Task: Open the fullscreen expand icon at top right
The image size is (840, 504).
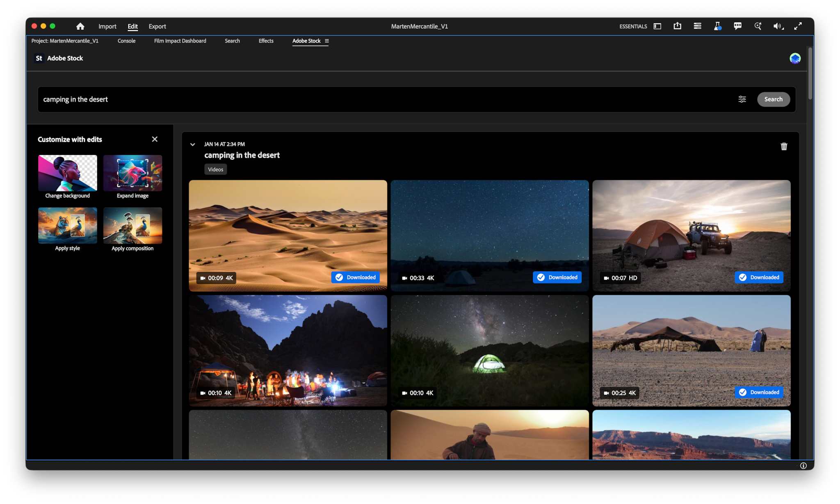Action: [798, 26]
